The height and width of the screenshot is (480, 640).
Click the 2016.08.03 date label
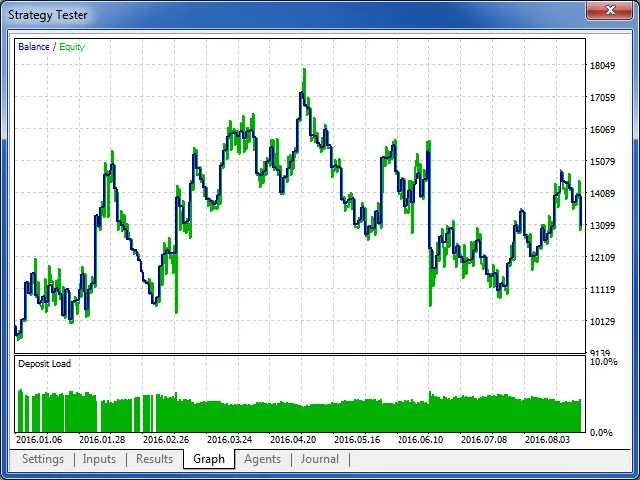pyautogui.click(x=547, y=439)
